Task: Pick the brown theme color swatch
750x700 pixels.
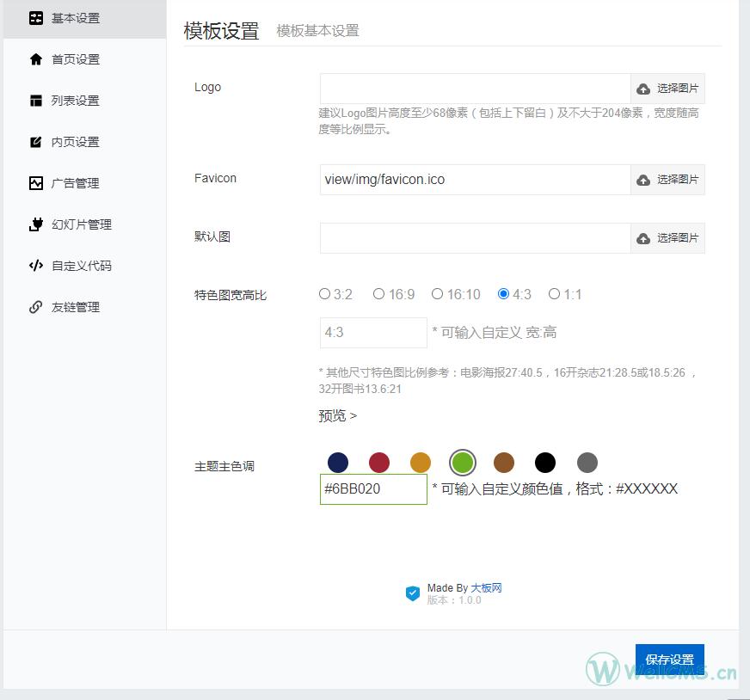Action: click(504, 463)
